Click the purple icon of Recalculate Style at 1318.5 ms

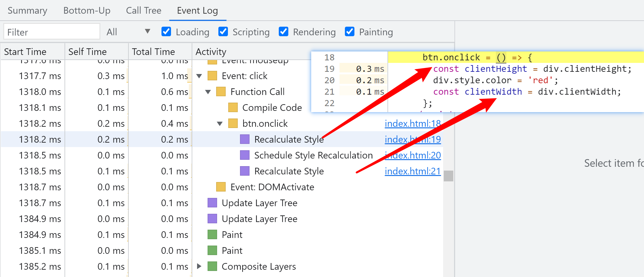click(245, 171)
